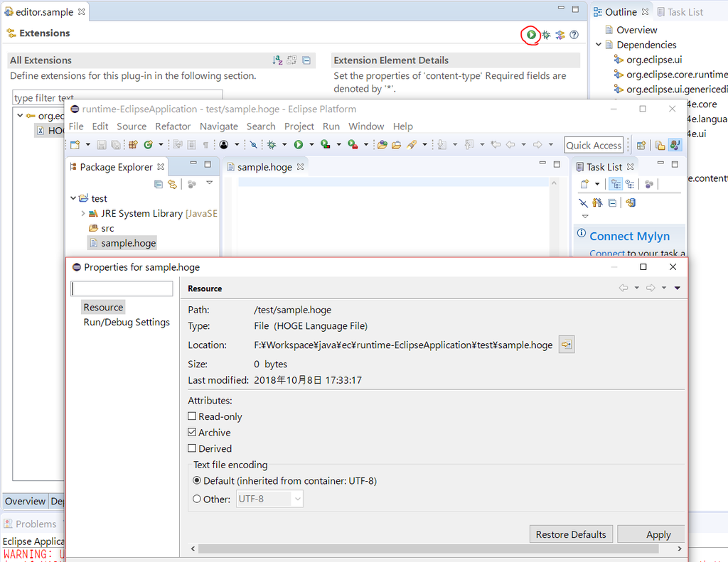Select Resource page in Properties list
Image resolution: width=728 pixels, height=562 pixels.
click(103, 307)
